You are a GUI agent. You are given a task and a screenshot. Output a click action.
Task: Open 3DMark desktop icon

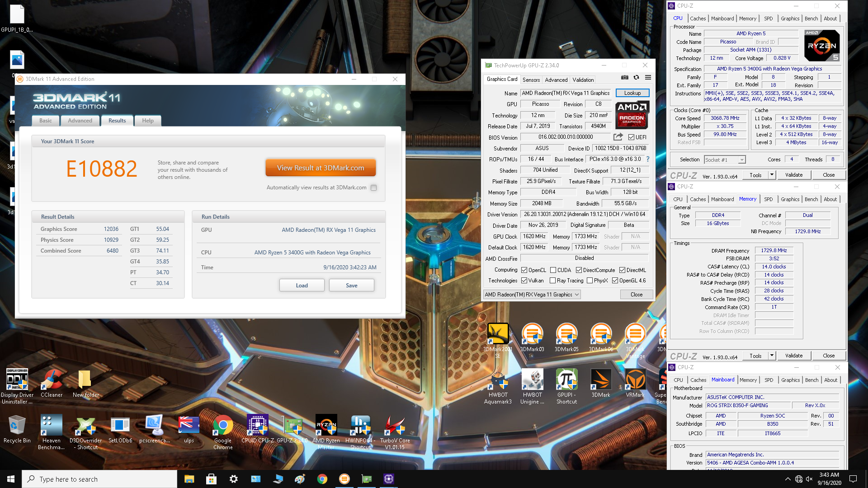tap(601, 383)
